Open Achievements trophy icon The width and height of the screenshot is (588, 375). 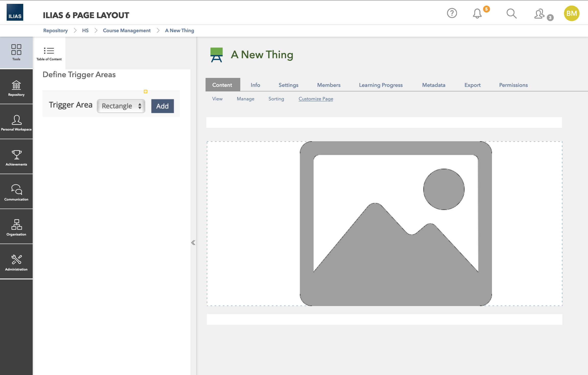pyautogui.click(x=16, y=158)
